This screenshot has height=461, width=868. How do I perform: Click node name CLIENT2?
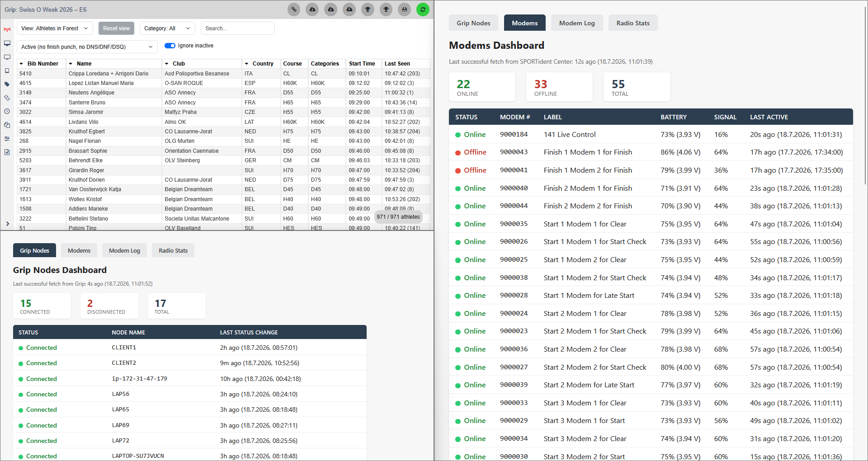(124, 363)
